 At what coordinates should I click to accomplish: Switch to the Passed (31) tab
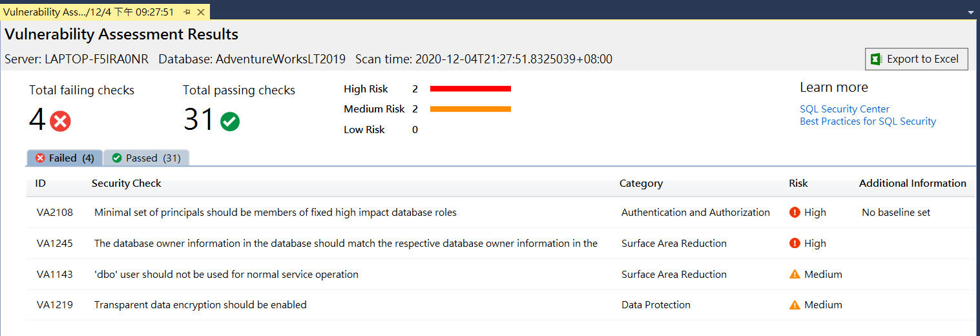point(146,158)
